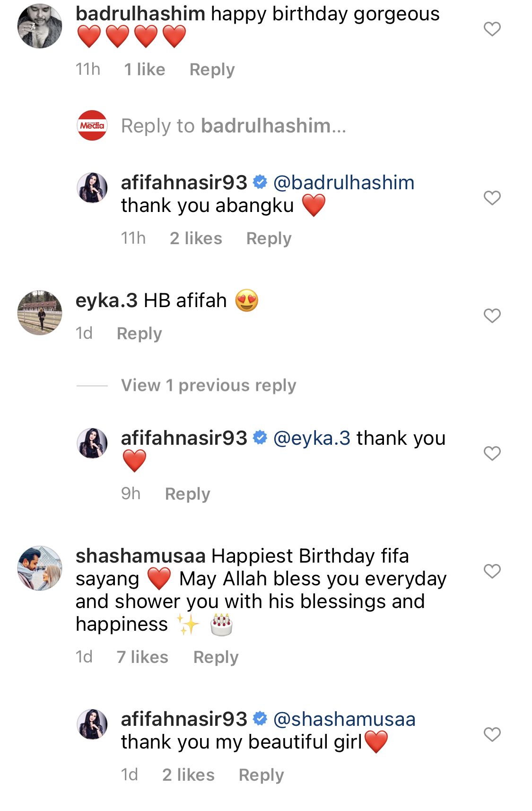Open badrulhashim's profile picture
Screen dimensions: 532x811
click(x=40, y=26)
